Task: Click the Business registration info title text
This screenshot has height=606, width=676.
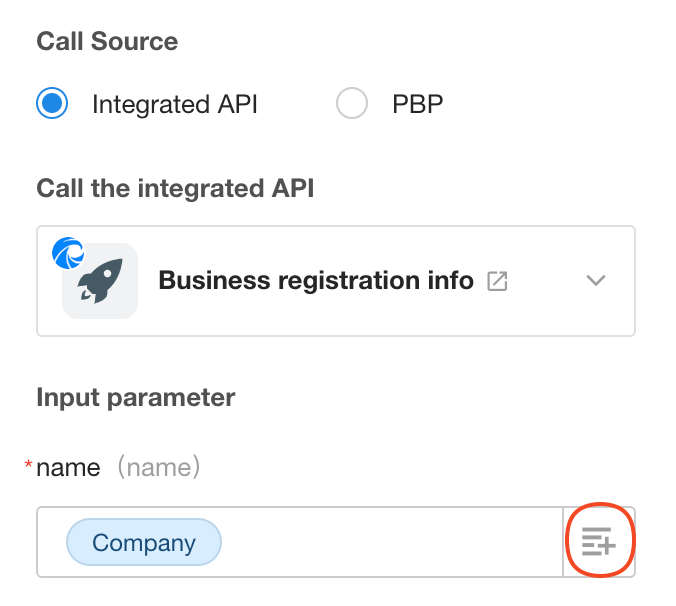Action: pos(316,281)
